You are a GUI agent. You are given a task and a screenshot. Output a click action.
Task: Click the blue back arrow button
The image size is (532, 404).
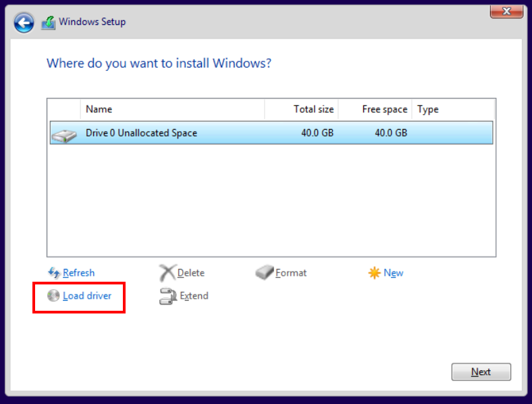point(24,22)
